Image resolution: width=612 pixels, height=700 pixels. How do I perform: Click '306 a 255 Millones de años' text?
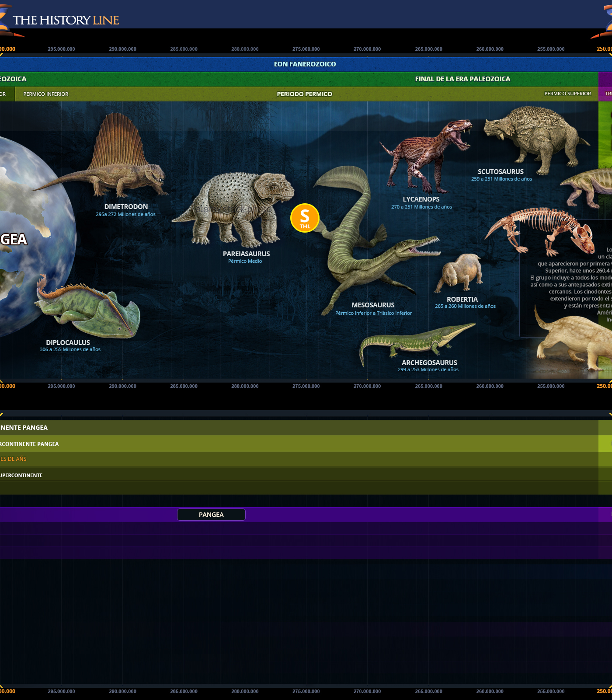click(x=70, y=349)
